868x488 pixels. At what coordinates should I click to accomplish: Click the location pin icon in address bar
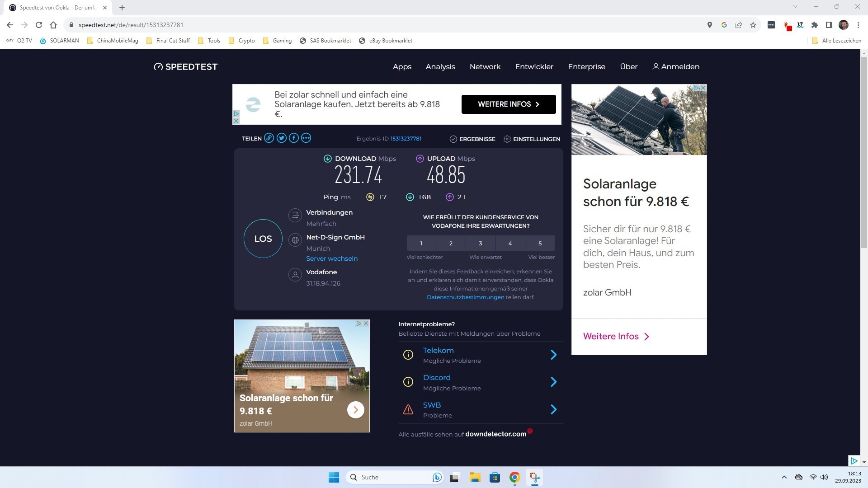[710, 25]
